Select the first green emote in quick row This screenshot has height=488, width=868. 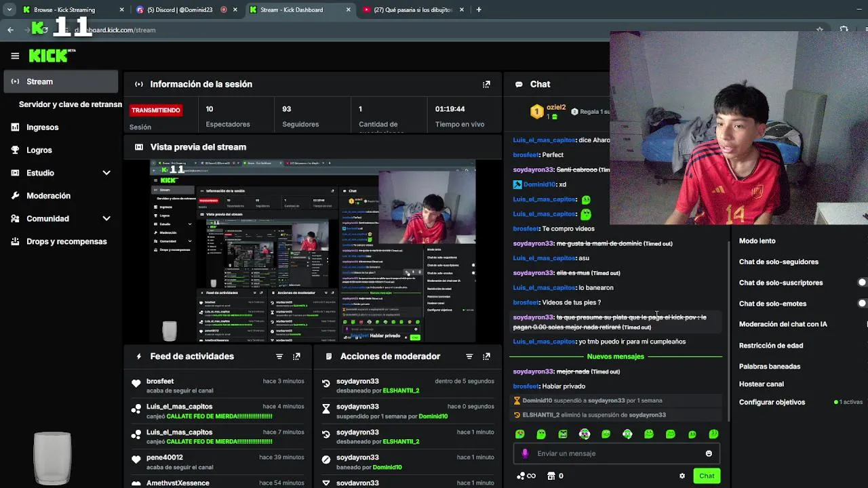520,434
